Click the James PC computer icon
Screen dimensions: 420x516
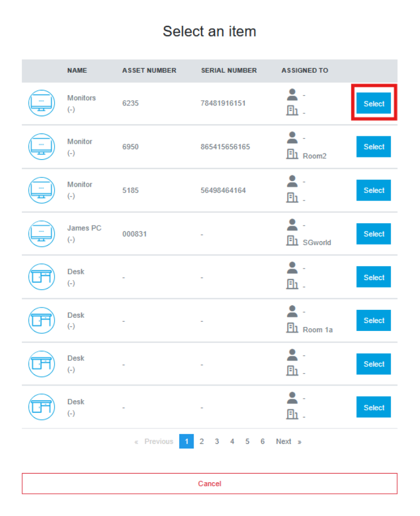click(x=41, y=234)
